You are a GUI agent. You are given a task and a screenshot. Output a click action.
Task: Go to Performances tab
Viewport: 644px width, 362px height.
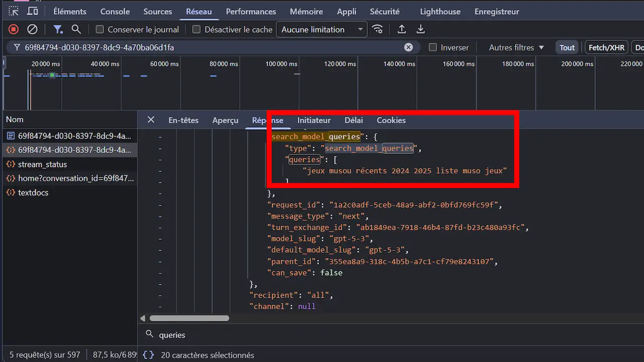[x=251, y=12]
